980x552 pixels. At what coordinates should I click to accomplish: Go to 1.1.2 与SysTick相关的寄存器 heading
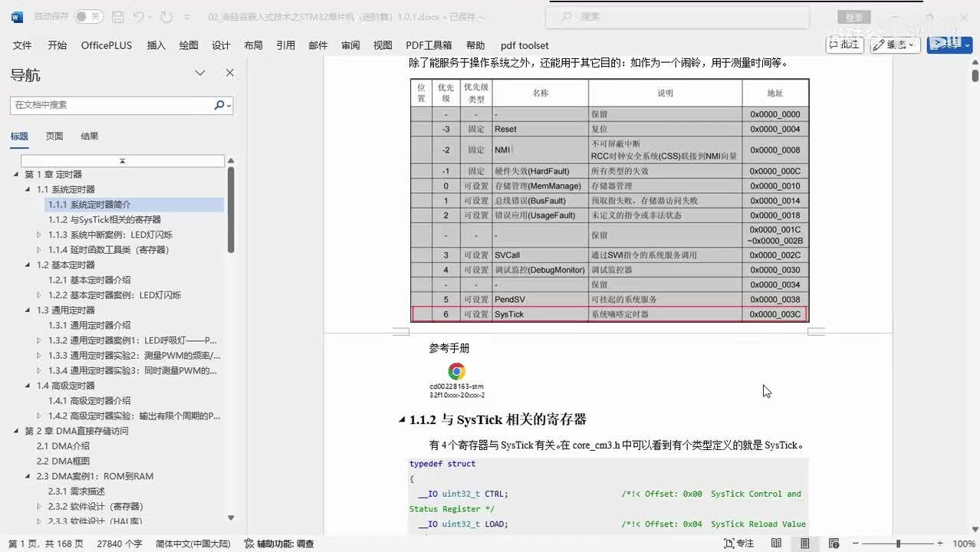coord(104,220)
